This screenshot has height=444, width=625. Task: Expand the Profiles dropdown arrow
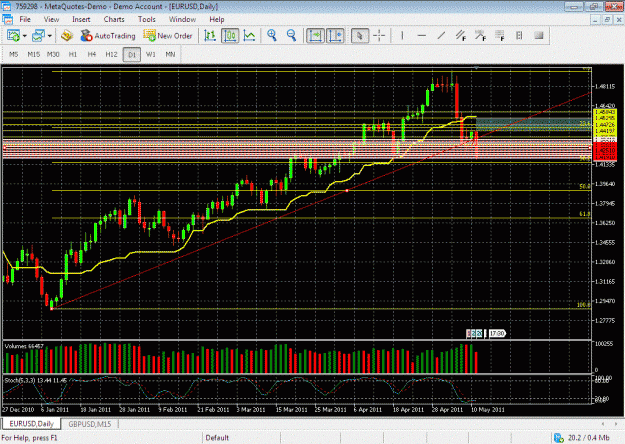tap(50, 36)
